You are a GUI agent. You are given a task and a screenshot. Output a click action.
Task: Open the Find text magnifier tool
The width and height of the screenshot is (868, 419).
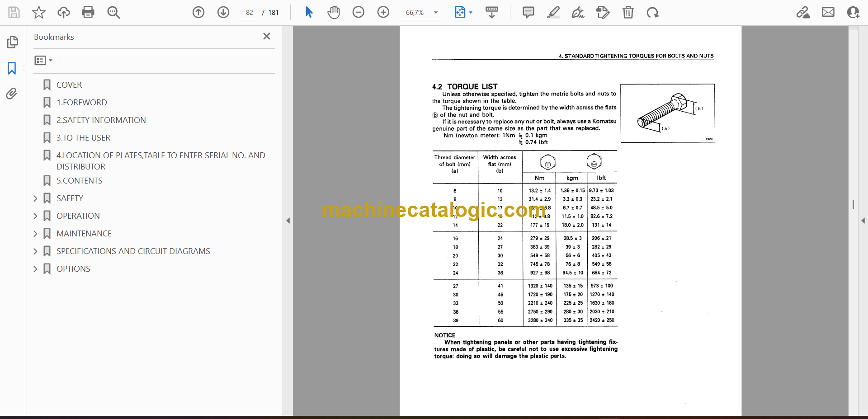click(x=113, y=12)
